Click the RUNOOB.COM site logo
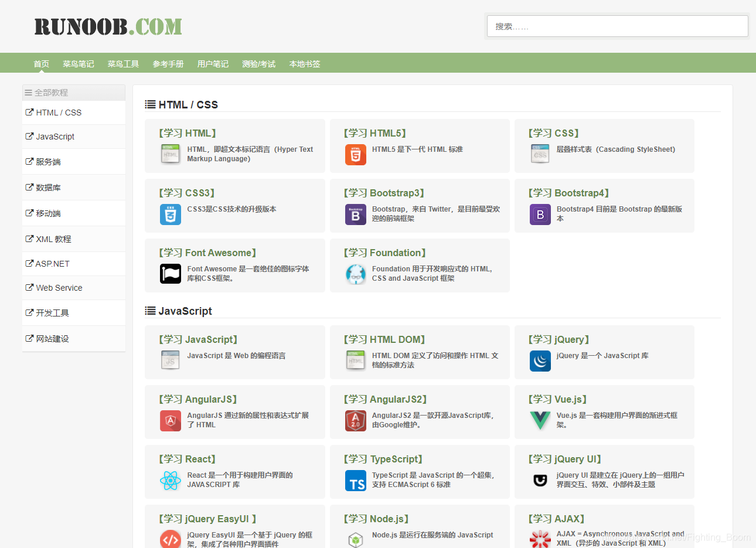 point(108,26)
